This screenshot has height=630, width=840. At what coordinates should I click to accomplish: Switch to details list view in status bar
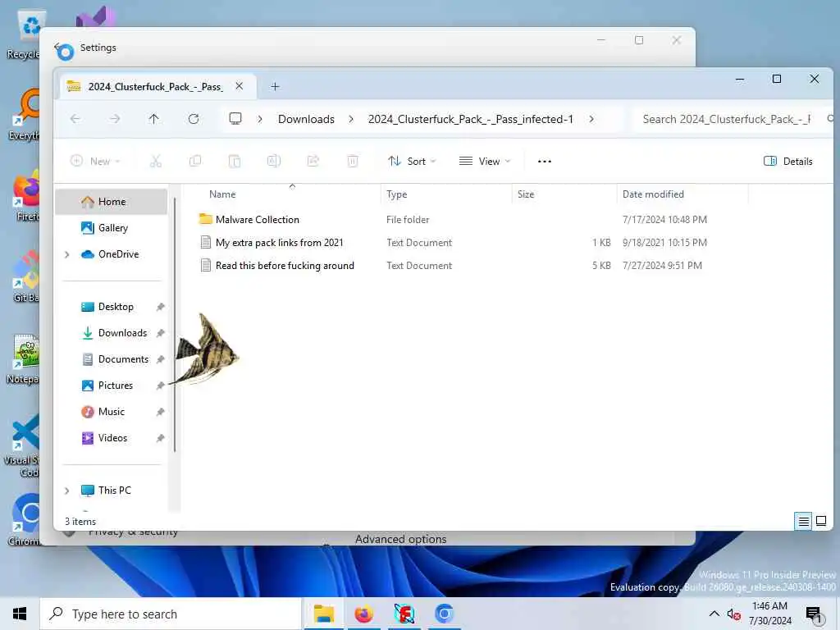point(804,521)
